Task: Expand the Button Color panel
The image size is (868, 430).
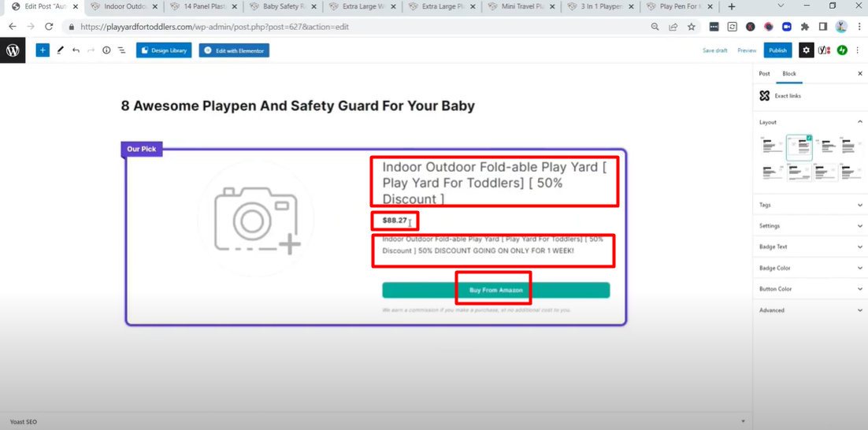Action: 811,289
